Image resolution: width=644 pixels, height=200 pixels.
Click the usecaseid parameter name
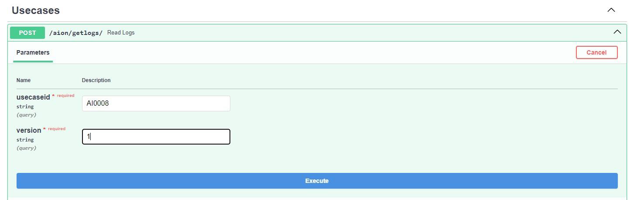[x=33, y=97]
